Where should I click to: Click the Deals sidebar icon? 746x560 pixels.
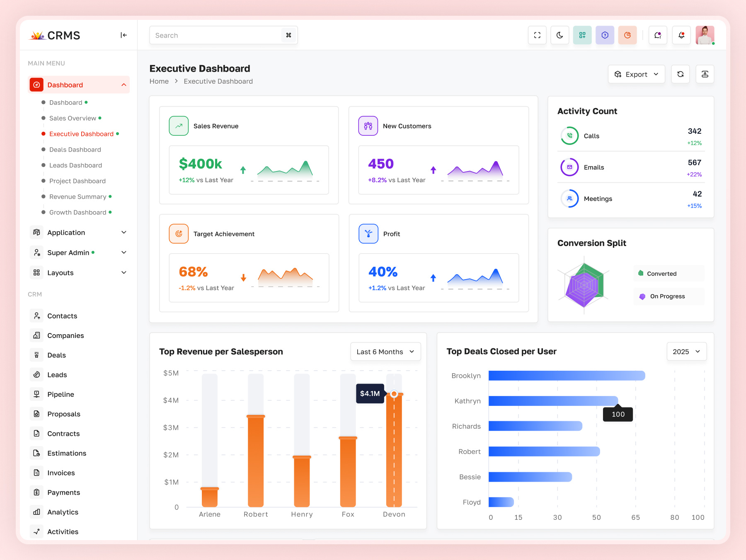point(36,355)
